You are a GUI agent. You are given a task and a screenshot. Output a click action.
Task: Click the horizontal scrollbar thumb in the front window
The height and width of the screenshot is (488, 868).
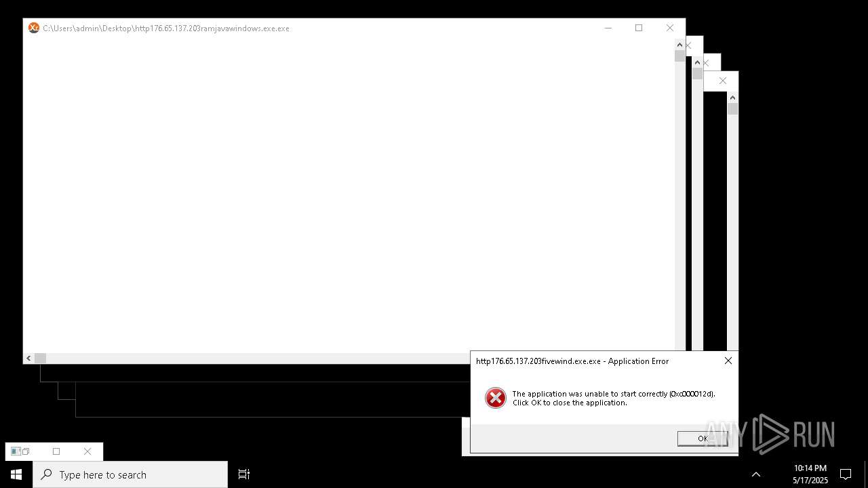point(41,358)
